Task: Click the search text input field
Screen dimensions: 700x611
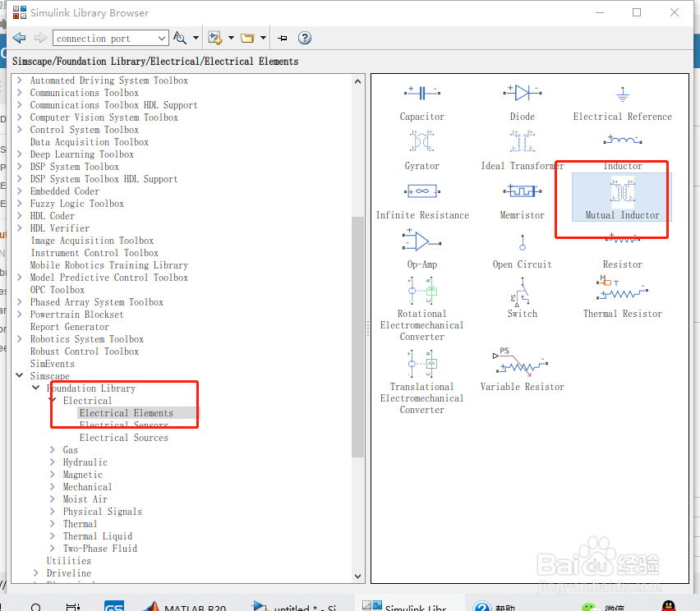Action: point(105,39)
